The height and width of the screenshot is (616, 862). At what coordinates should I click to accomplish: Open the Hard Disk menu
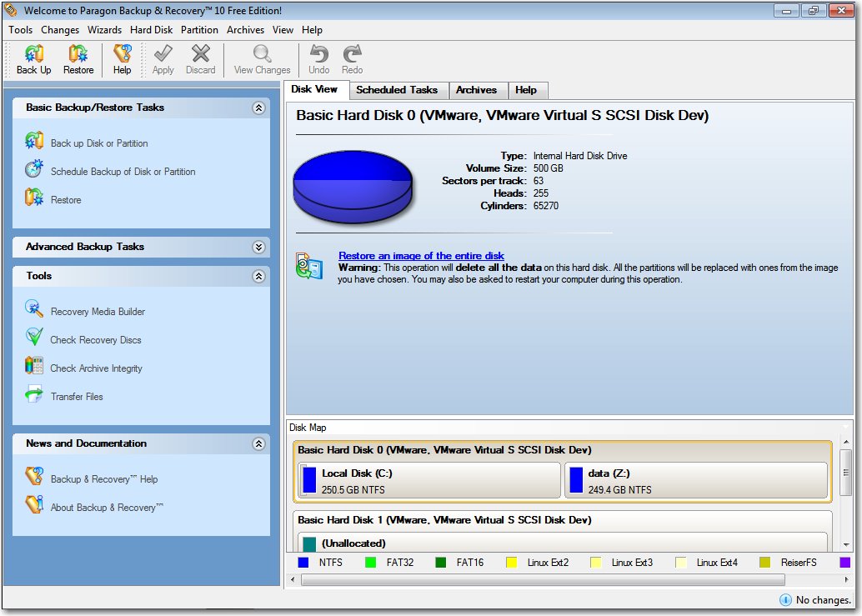click(151, 30)
